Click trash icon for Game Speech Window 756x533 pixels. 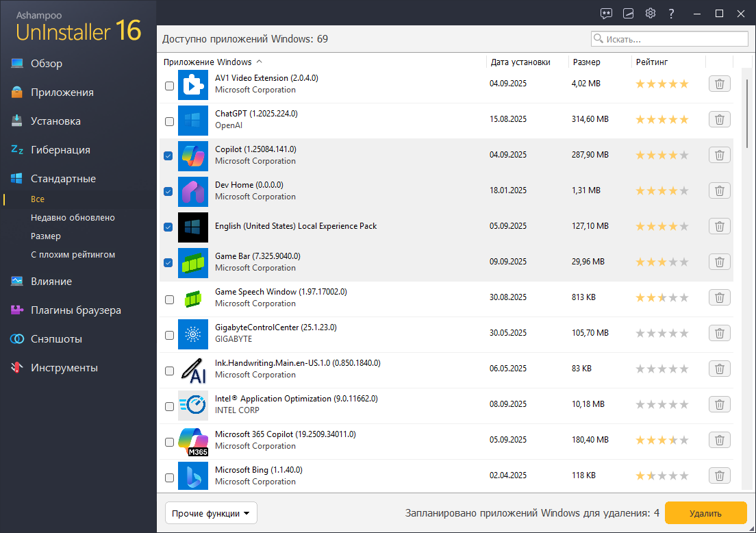click(719, 297)
